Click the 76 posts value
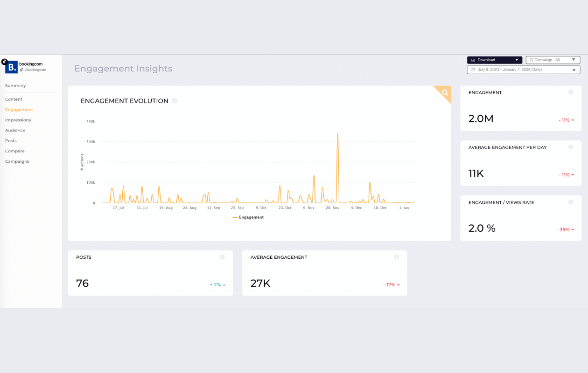The height and width of the screenshot is (373, 588). [x=83, y=283]
